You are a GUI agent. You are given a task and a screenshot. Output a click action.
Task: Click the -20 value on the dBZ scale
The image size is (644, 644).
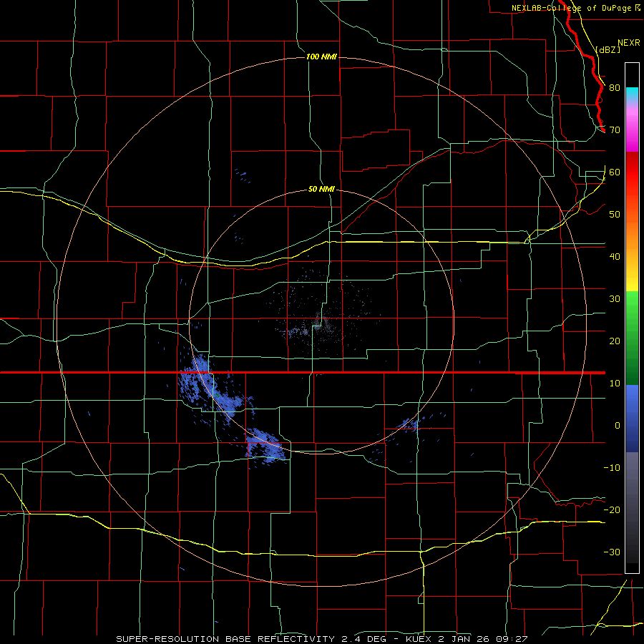612,510
